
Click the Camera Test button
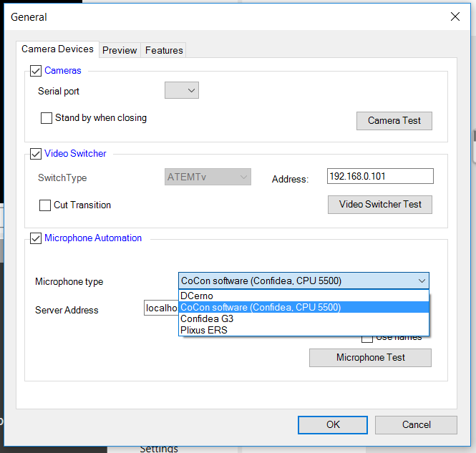(394, 121)
